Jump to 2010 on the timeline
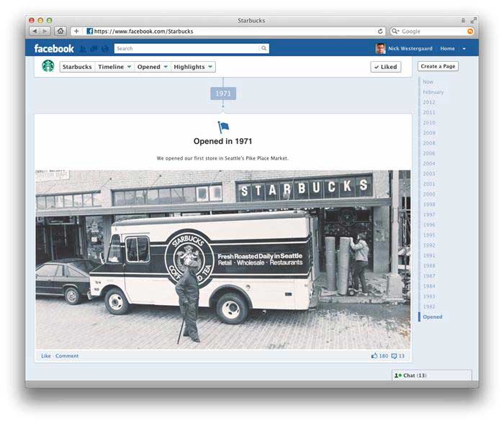Screen dimensions: 504x423 click(429, 123)
